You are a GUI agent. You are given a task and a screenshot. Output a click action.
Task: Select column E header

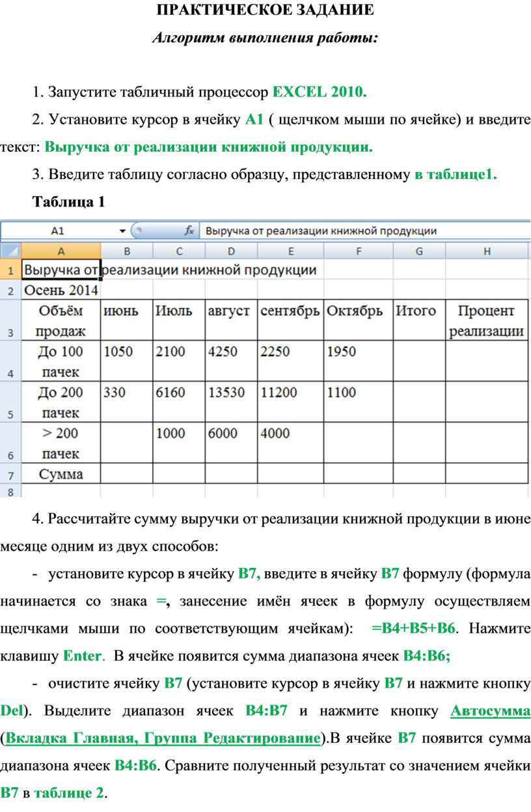[x=291, y=251]
